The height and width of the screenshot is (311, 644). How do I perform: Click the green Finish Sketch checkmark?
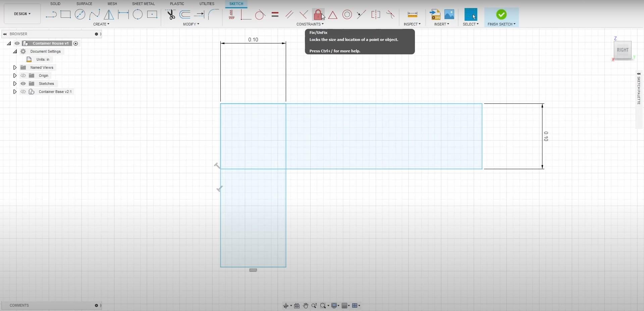(501, 14)
